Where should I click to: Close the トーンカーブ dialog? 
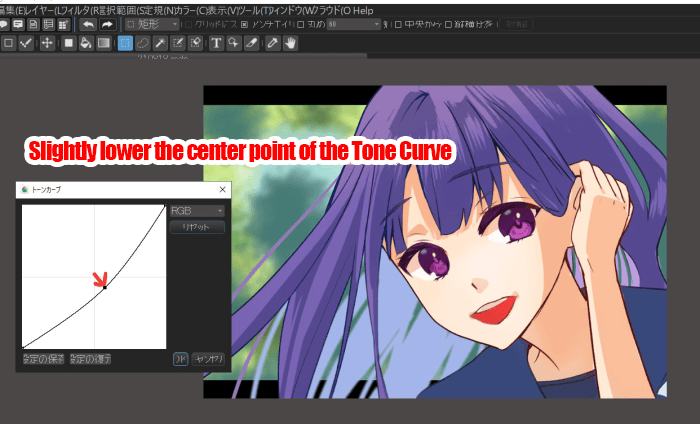222,190
